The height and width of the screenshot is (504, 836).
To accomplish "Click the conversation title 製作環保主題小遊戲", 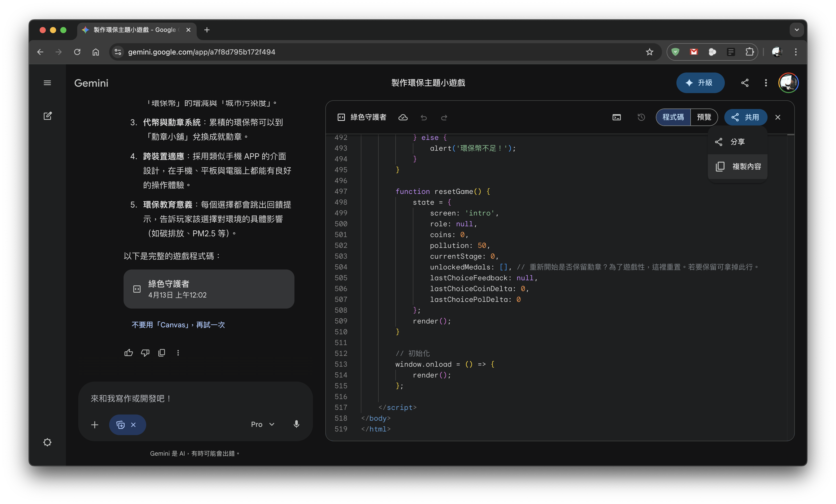I will coord(428,83).
